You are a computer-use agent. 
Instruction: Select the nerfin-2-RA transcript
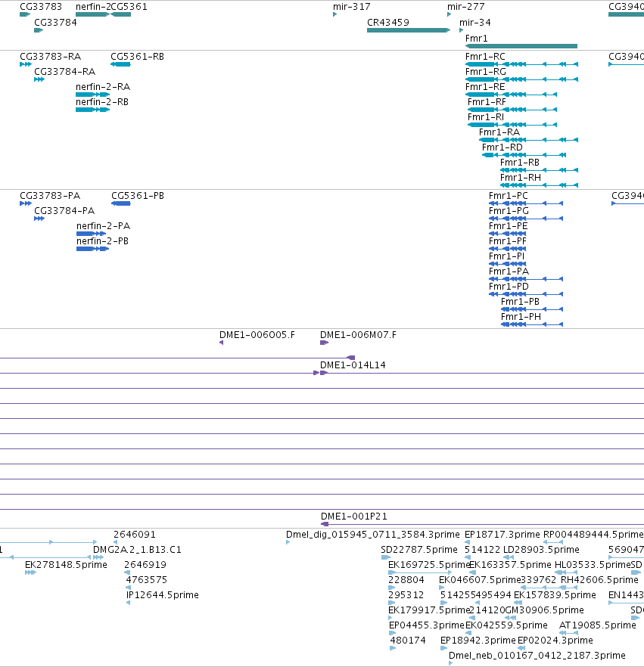tap(93, 95)
